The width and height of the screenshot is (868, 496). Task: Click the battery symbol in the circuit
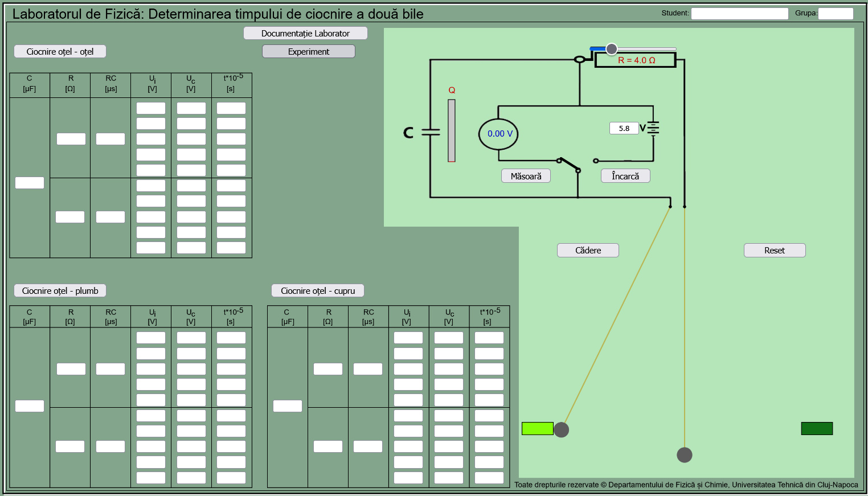click(653, 128)
